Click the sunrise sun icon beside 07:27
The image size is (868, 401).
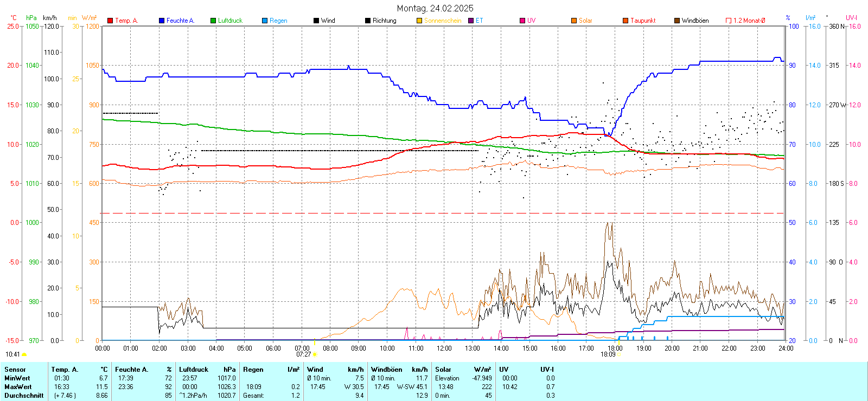(315, 354)
